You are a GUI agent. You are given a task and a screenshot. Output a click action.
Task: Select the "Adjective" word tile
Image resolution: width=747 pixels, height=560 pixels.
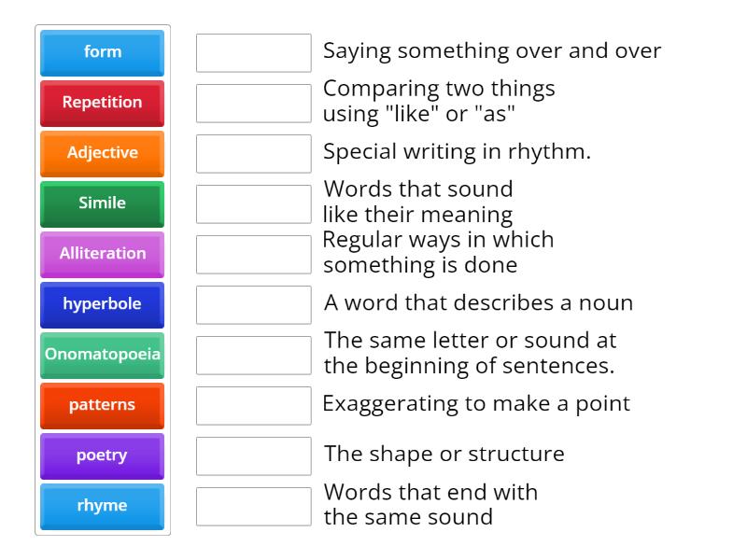[x=102, y=153]
